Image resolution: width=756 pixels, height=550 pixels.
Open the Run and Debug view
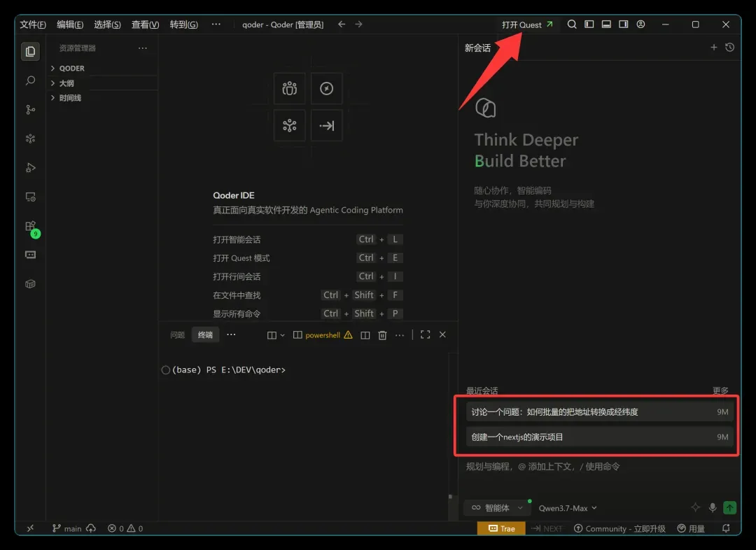(30, 168)
